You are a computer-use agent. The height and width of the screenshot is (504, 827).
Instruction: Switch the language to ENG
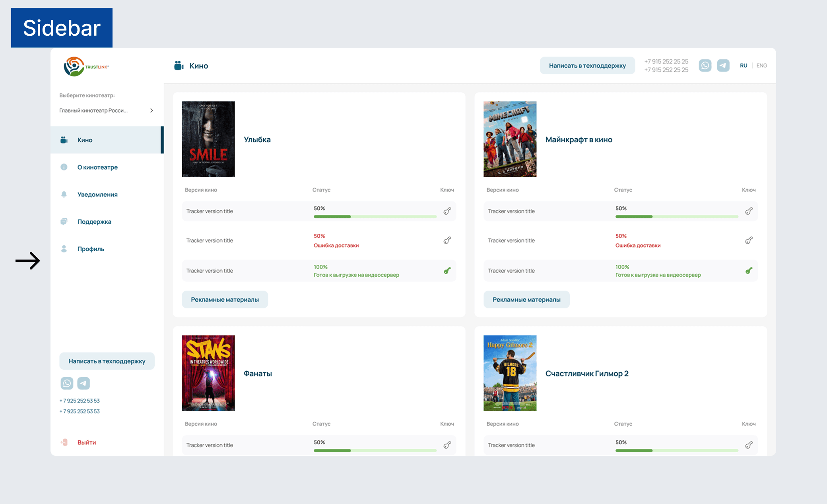(761, 66)
